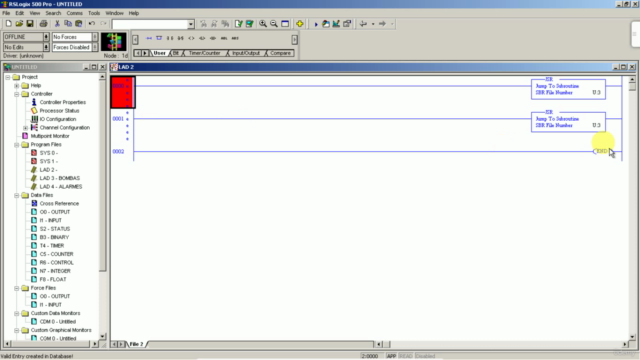Collapse the Program Files folder
This screenshot has width=640, height=360.
[x=17, y=144]
